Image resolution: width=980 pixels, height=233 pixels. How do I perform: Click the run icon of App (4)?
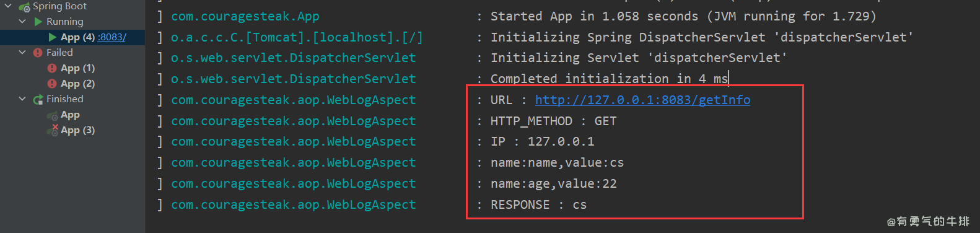coord(53,37)
